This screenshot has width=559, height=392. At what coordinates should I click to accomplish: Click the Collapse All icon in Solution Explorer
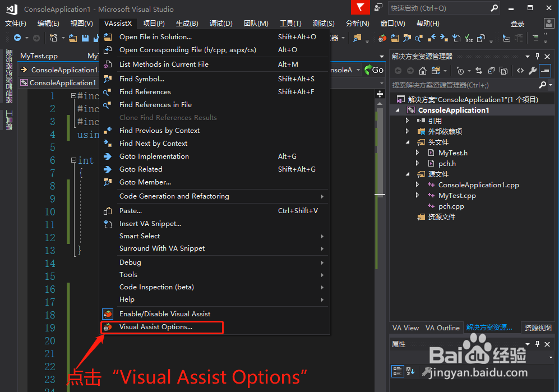[x=491, y=71]
